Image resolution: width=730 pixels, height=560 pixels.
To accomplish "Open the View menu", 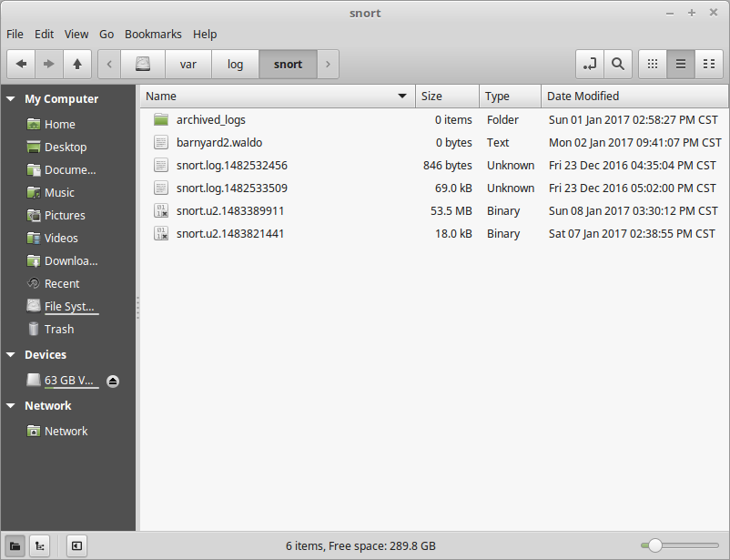I will pyautogui.click(x=76, y=34).
